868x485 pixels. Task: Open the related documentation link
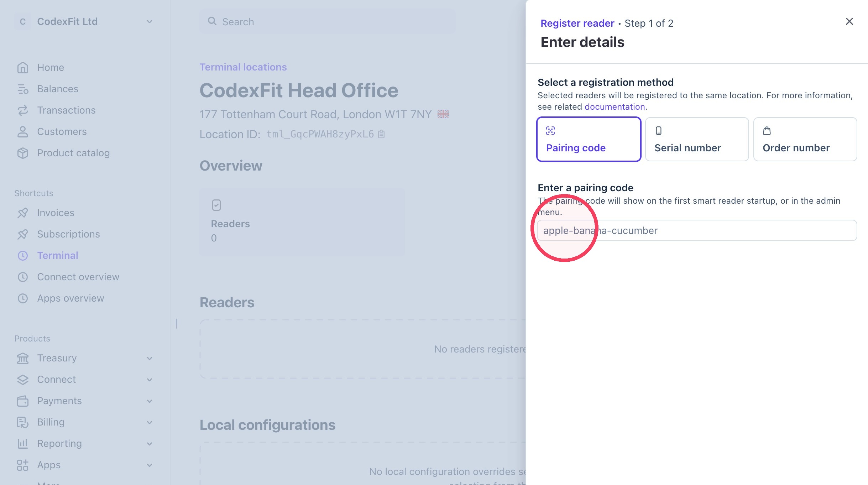(615, 107)
